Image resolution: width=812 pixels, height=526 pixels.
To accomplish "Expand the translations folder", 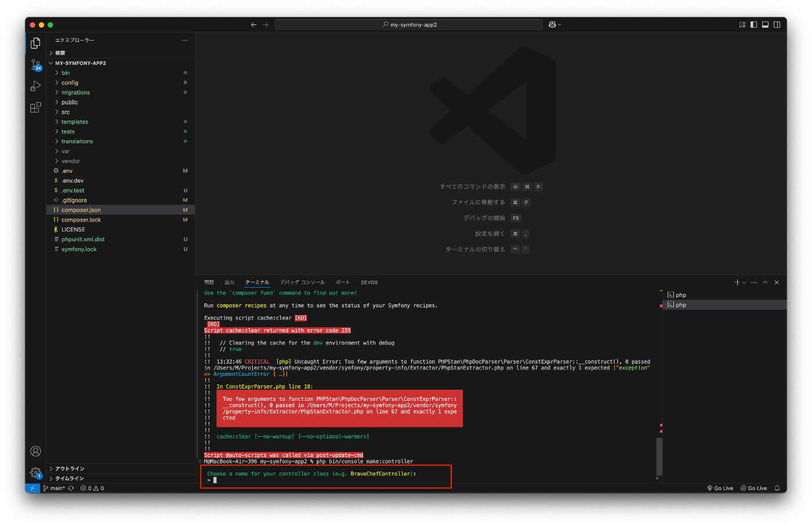I will click(121, 142).
